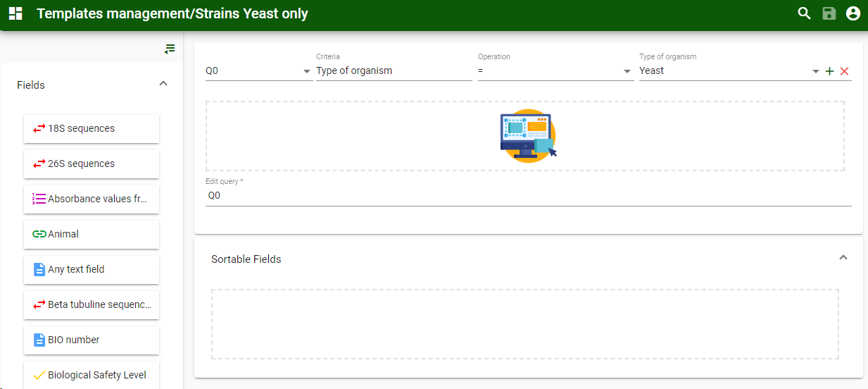Choose the Animal link field
This screenshot has height=389, width=868.
click(92, 235)
